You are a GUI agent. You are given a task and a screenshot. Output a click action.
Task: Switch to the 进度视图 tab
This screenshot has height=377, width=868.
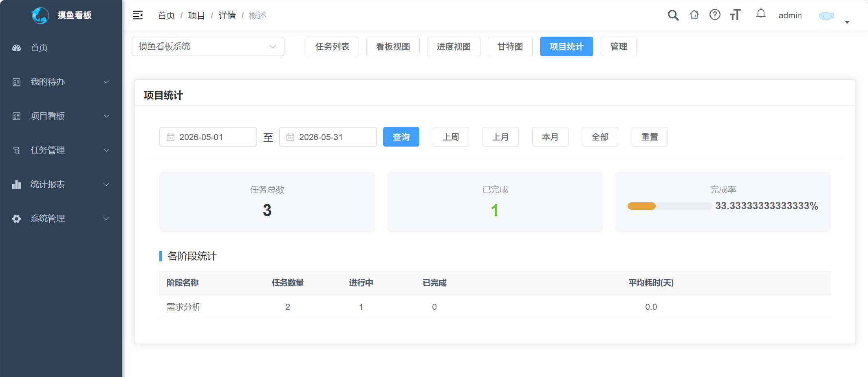pos(454,46)
